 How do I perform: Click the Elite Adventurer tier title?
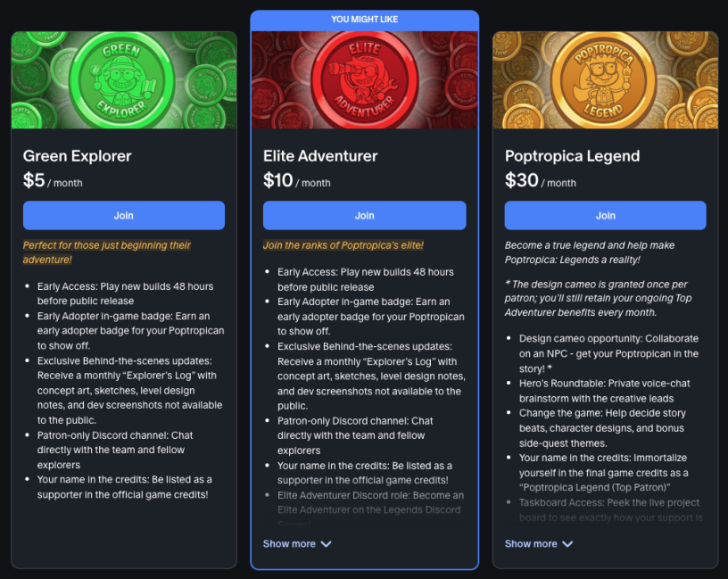tap(320, 156)
